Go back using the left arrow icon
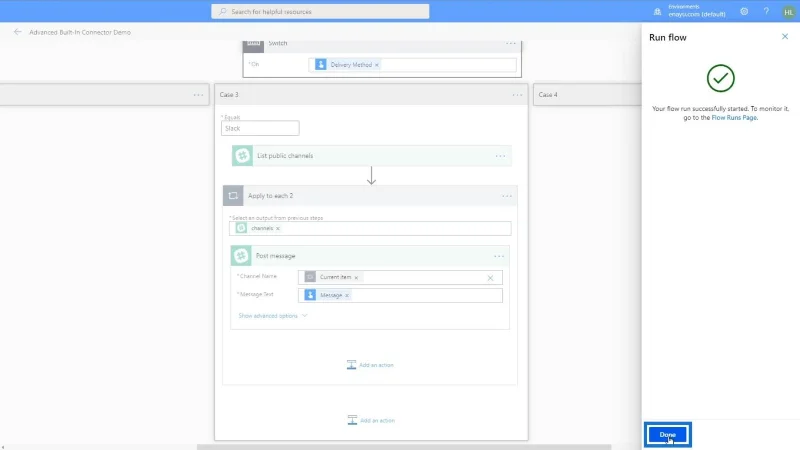800x450 pixels. click(17, 32)
